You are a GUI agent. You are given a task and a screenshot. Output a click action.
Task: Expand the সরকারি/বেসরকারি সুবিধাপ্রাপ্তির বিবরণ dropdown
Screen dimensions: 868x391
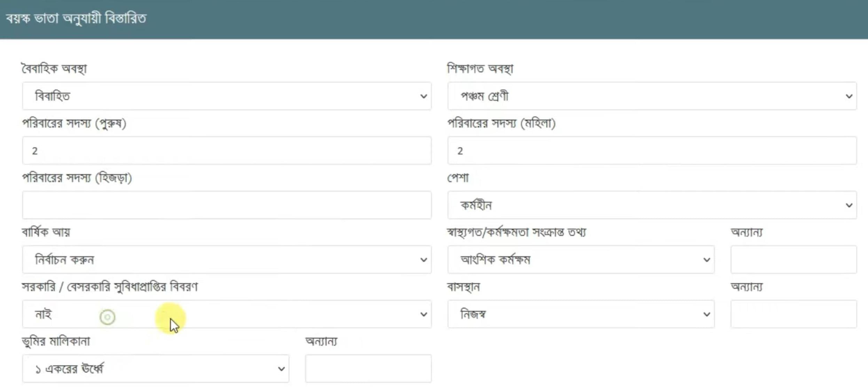click(226, 314)
